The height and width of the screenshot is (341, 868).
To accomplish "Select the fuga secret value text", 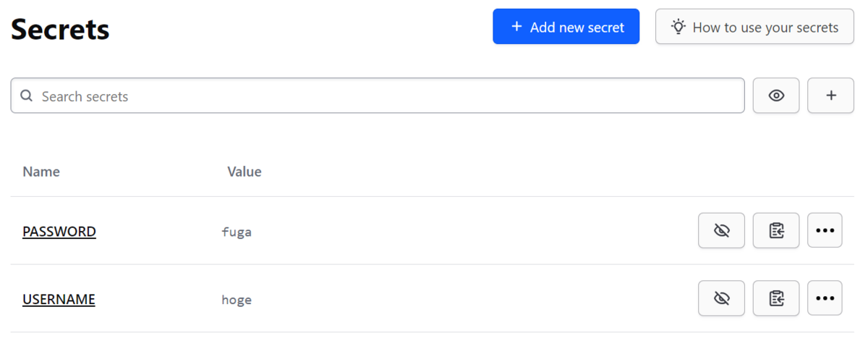I will [x=237, y=232].
